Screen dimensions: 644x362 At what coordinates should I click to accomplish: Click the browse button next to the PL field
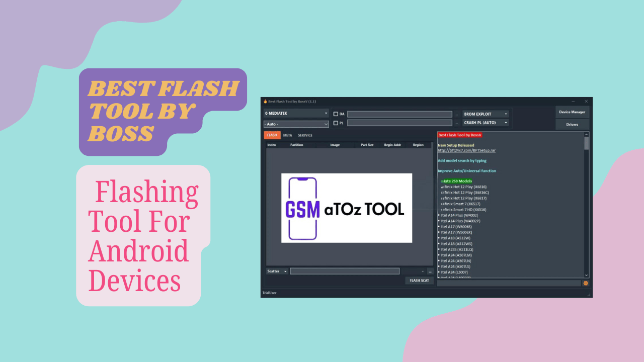click(x=457, y=123)
